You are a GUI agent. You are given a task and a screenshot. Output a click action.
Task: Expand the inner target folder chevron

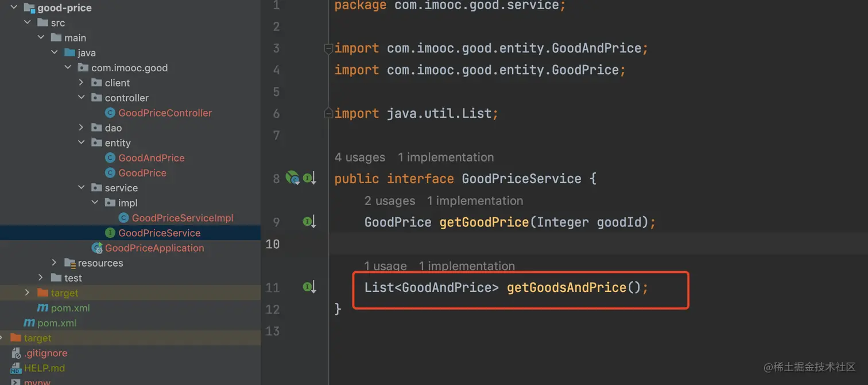[27, 292]
